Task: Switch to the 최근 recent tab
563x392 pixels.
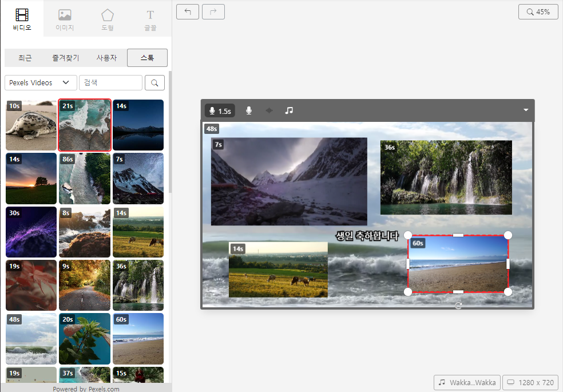Action: point(25,58)
